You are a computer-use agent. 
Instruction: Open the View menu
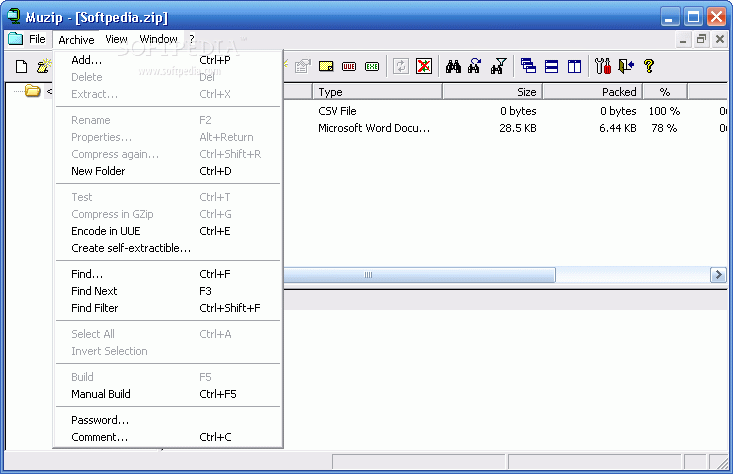[116, 39]
